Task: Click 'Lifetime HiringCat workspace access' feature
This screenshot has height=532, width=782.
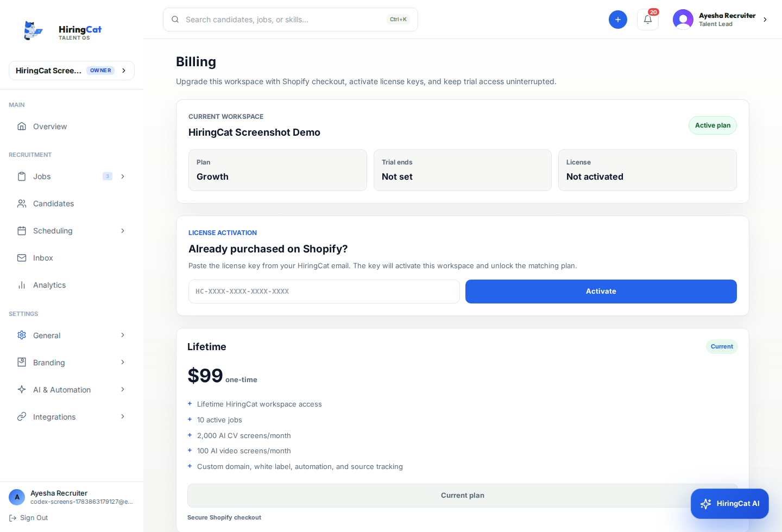Action: pyautogui.click(x=260, y=404)
